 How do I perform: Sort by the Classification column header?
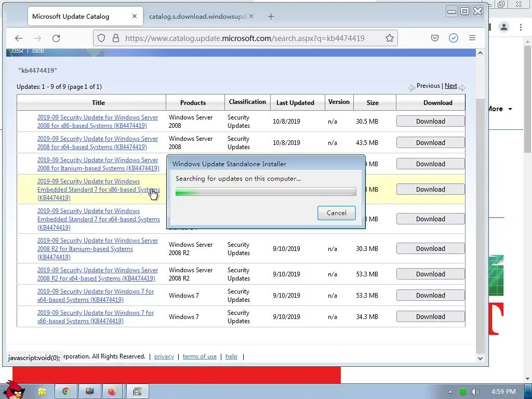pos(247,102)
